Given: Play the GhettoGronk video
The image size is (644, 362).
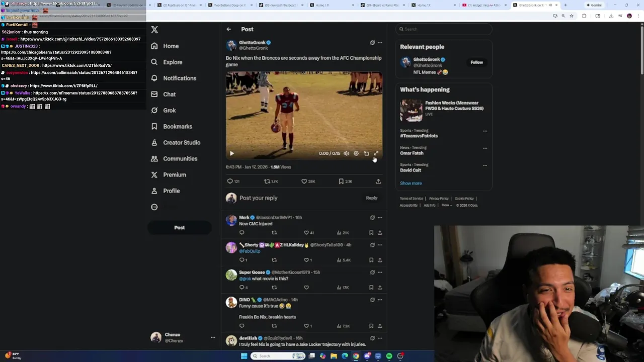Looking at the screenshot, I should tap(232, 153).
